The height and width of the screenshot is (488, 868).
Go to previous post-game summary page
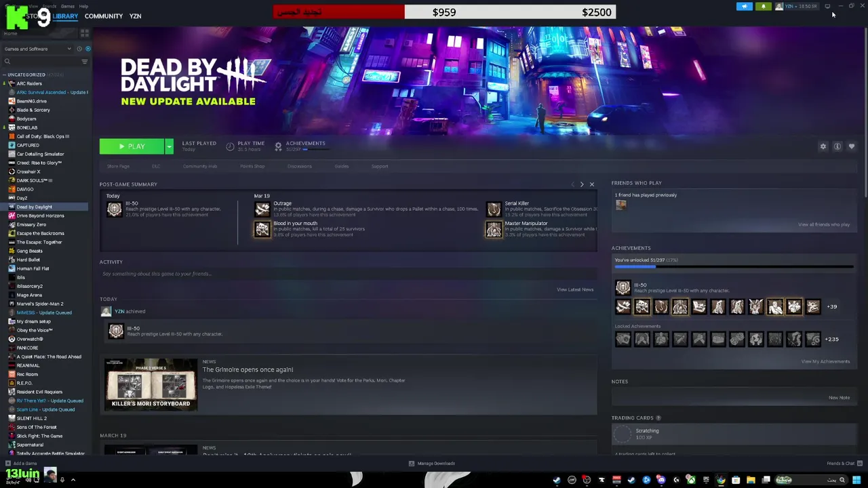(x=572, y=184)
